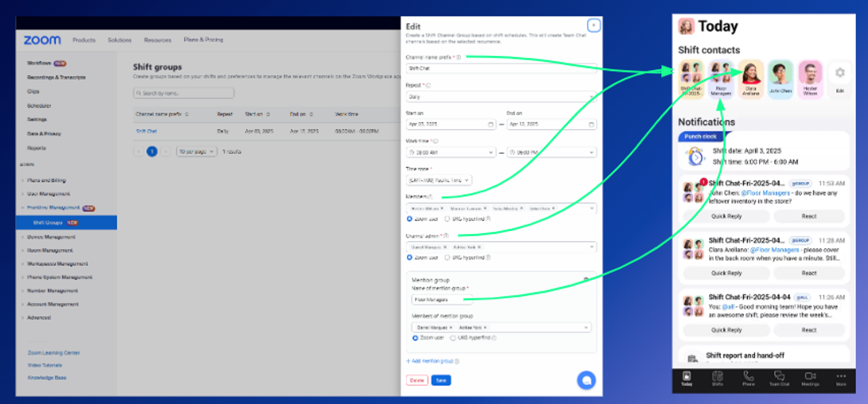Image resolution: width=868 pixels, height=404 pixels.
Task: Click the Channel admin info icon
Action: click(x=447, y=235)
